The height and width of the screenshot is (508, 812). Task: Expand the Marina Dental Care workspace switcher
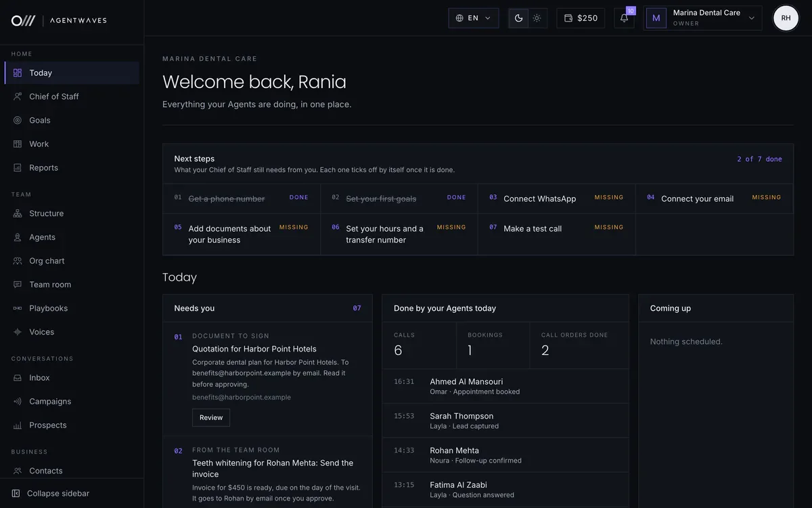(x=702, y=18)
